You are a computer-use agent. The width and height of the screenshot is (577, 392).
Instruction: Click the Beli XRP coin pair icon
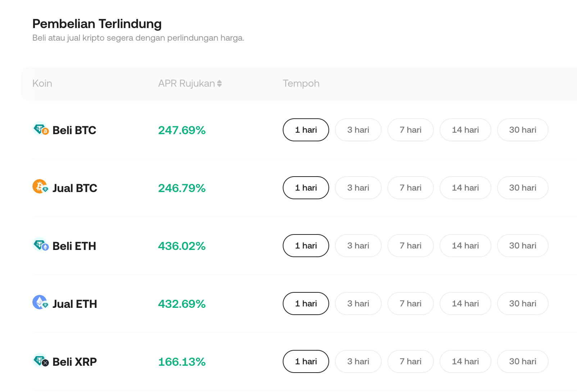pos(41,361)
